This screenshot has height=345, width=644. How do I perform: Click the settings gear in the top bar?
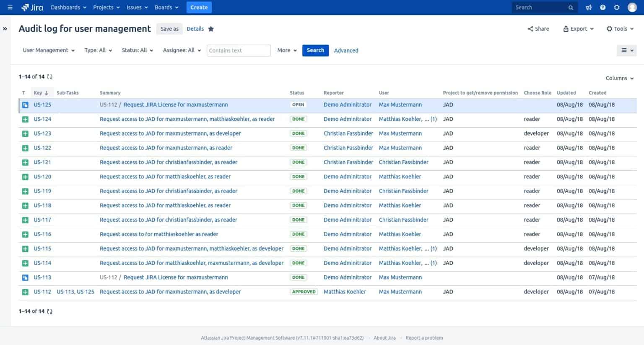616,7
